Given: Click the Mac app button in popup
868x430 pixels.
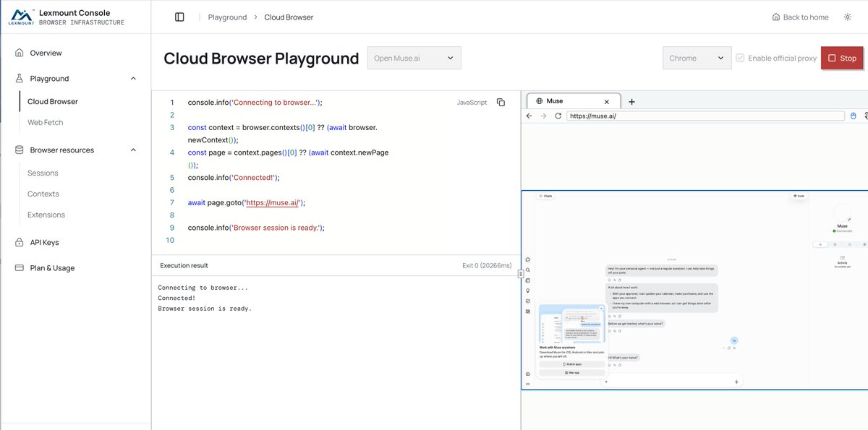Looking at the screenshot, I should [572, 372].
